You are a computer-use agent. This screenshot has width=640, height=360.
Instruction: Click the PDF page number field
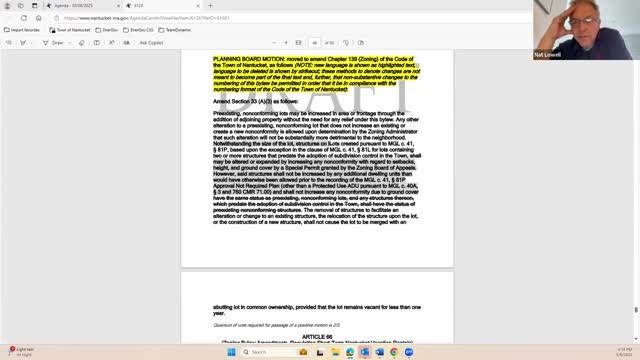pos(315,43)
